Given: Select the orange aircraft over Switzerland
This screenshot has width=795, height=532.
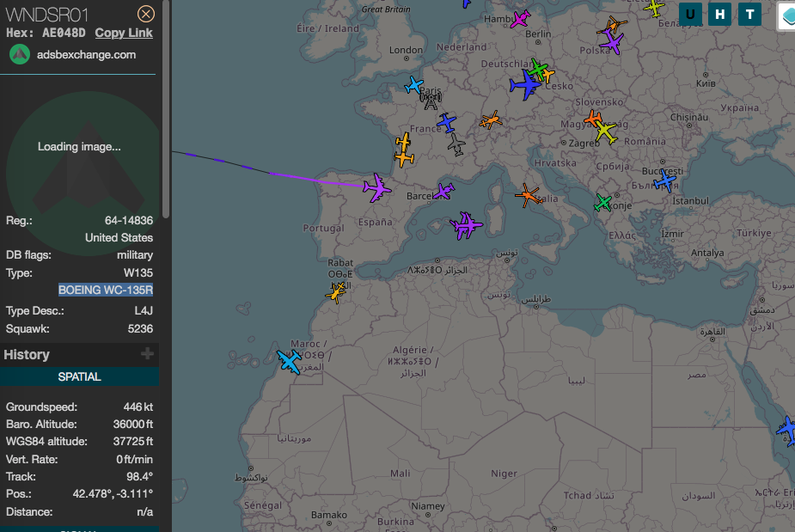Looking at the screenshot, I should (490, 120).
